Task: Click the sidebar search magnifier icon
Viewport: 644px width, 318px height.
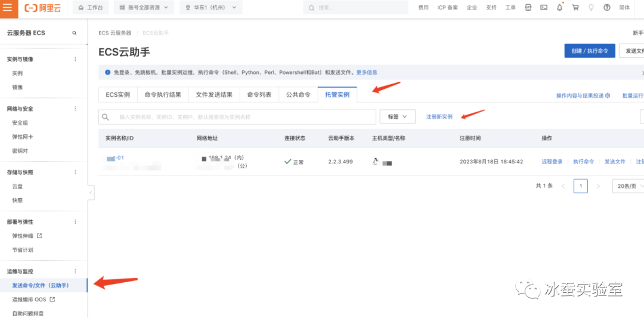Action: [75, 33]
